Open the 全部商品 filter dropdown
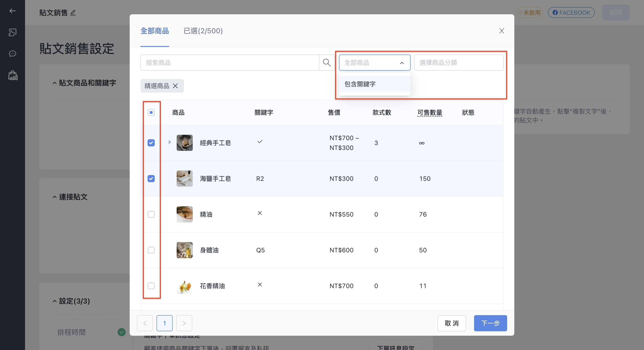644x350 pixels. click(x=375, y=62)
